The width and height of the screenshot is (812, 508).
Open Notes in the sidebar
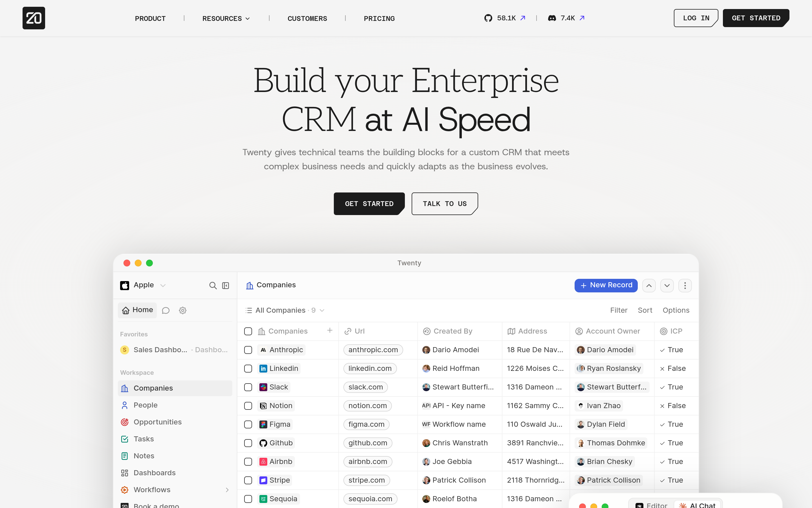[x=175, y=456]
